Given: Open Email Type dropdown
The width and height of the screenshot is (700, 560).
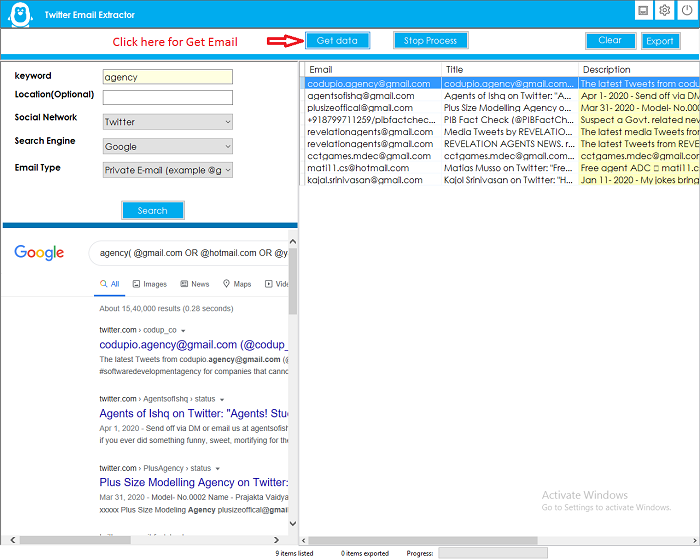Looking at the screenshot, I should coord(167,170).
